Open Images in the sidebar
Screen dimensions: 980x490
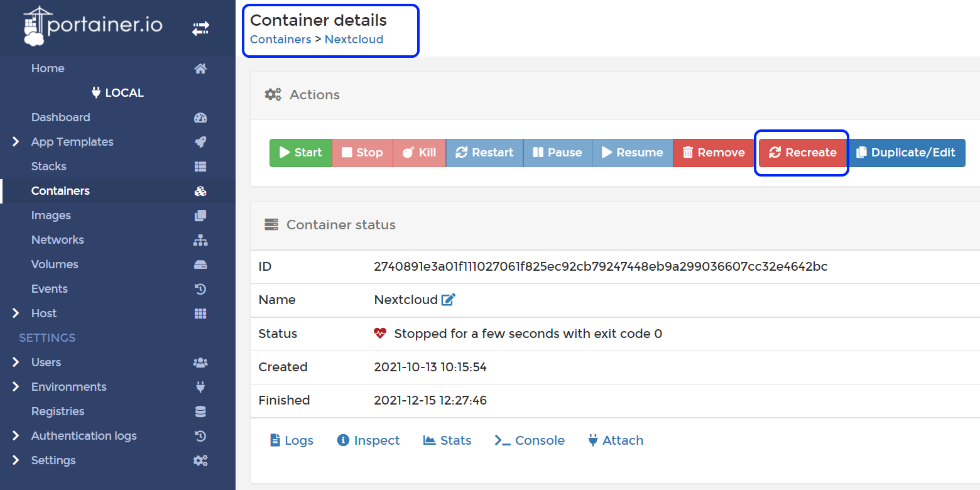[x=117, y=215]
